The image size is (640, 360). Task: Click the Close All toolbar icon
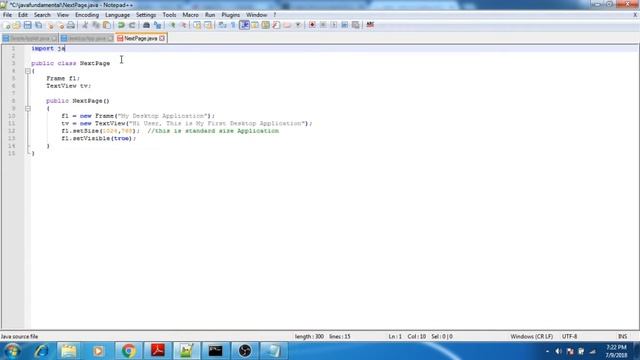(61, 25)
